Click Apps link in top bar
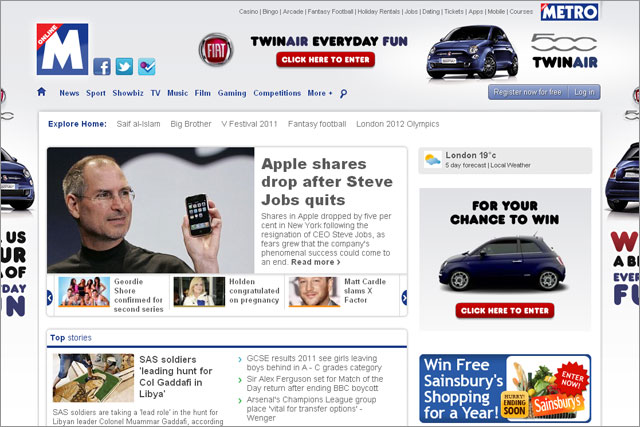 pyautogui.click(x=476, y=11)
